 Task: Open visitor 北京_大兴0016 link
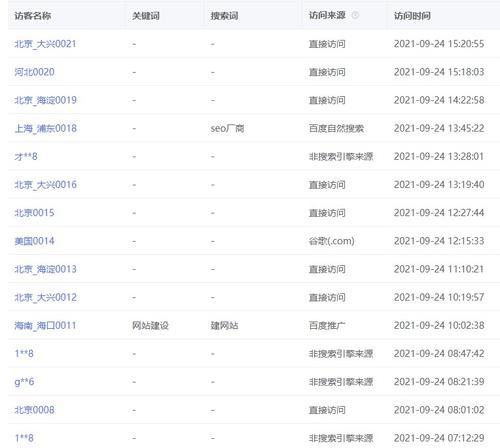[x=45, y=185]
